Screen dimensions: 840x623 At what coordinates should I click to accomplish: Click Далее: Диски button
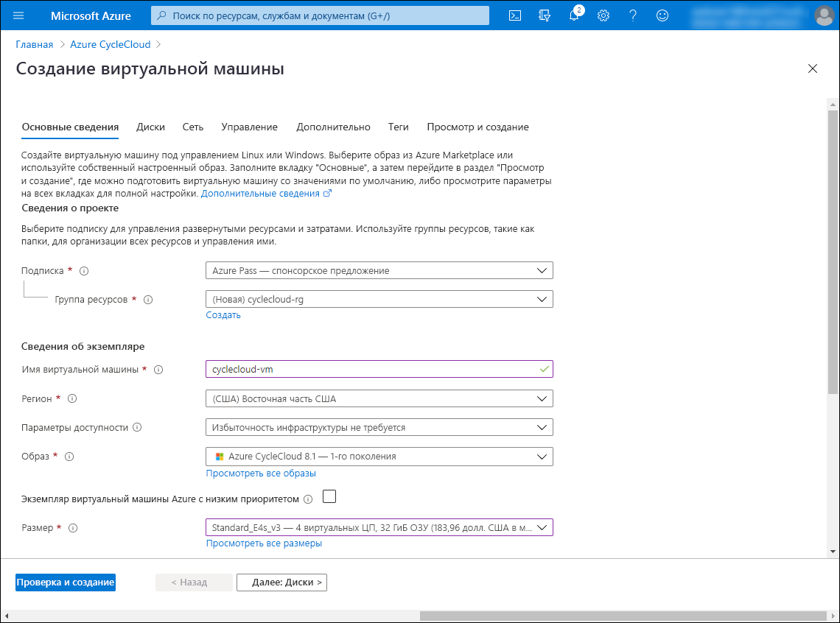(x=281, y=582)
